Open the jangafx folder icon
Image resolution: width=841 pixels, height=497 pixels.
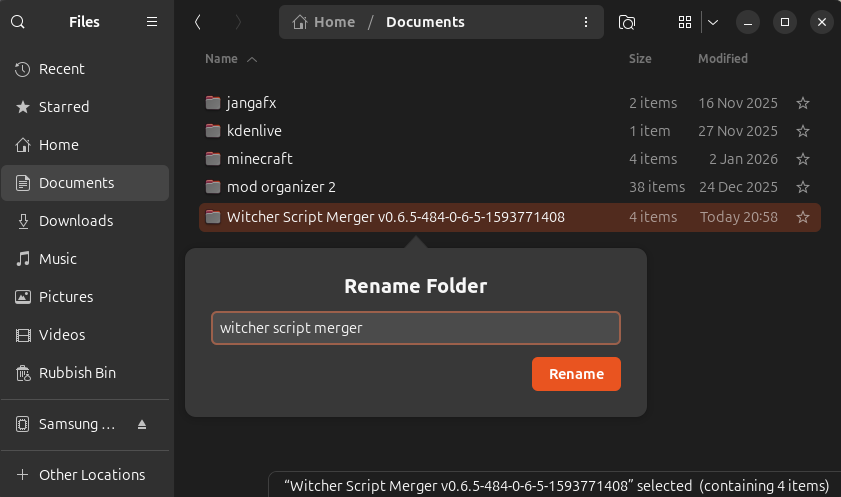(x=212, y=103)
